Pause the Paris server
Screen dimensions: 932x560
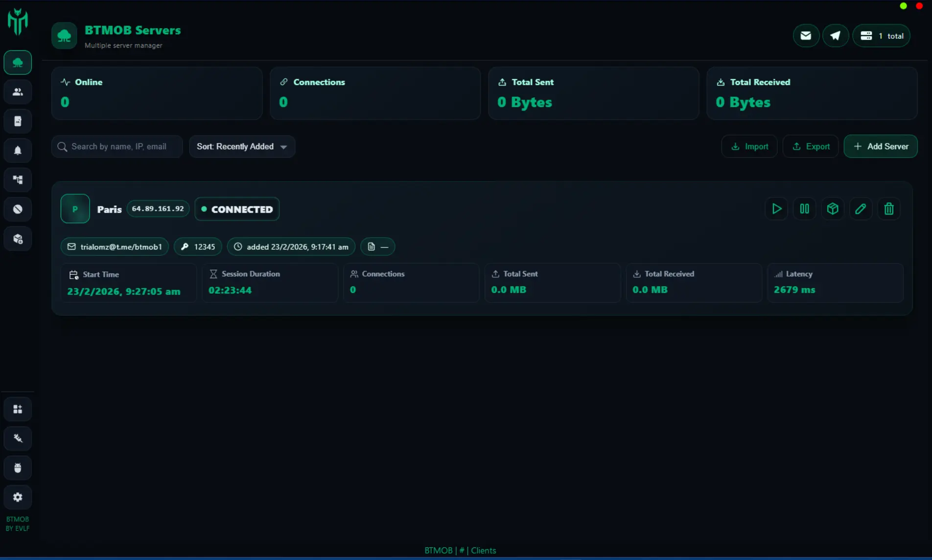pyautogui.click(x=804, y=208)
